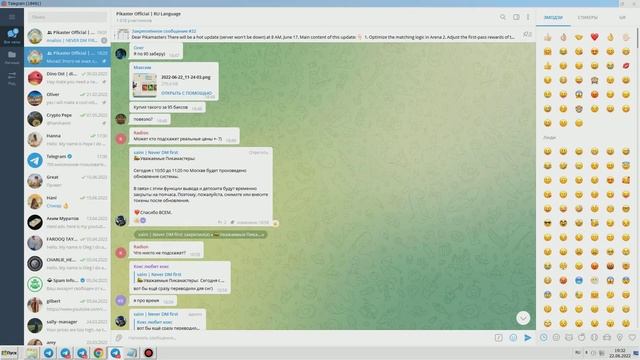Screen dimensions: 640x360
Task: Select the food emoji category
Action: click(x=582, y=337)
